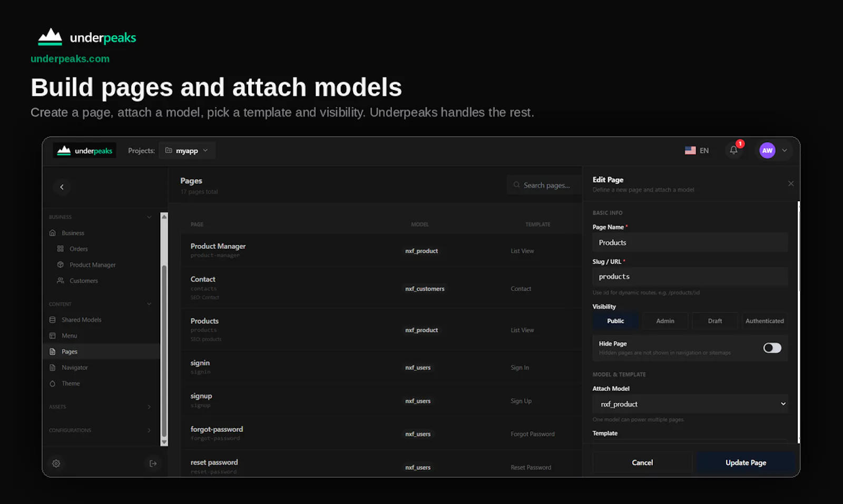Image resolution: width=843 pixels, height=504 pixels.
Task: Click the Cancel button
Action: click(x=642, y=462)
